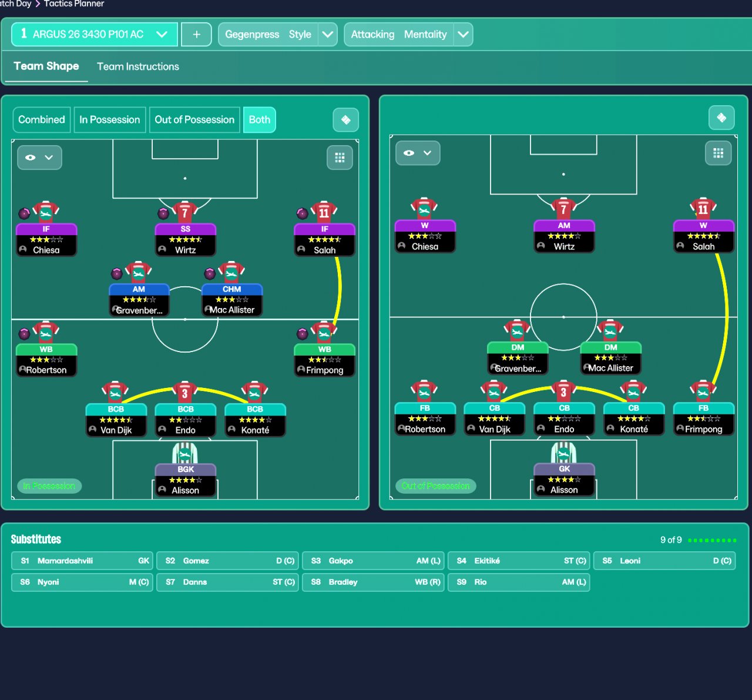The height and width of the screenshot is (700, 752).
Task: Click Frimpong's name under the WB label
Action: point(325,370)
